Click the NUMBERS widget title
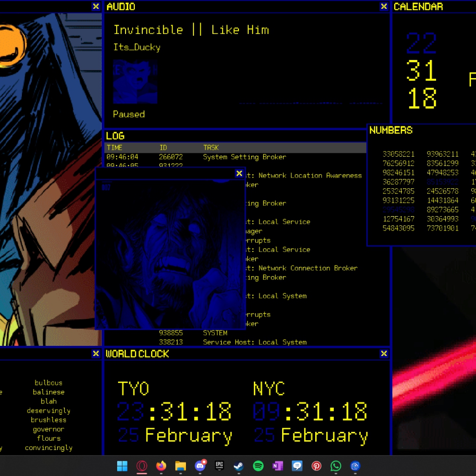Screen dimensions: 476x476 (x=391, y=130)
